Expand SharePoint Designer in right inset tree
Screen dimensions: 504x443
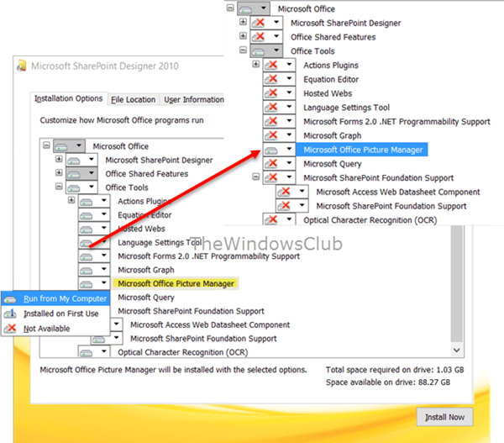click(243, 22)
